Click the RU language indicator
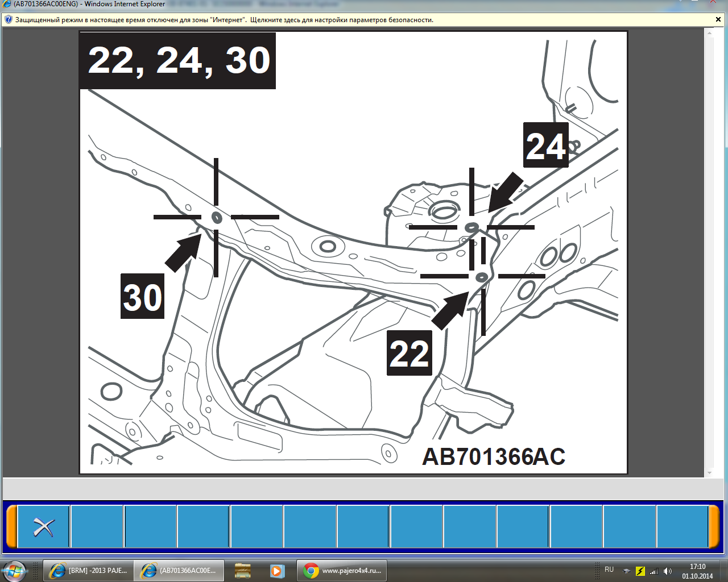The width and height of the screenshot is (728, 582). [x=609, y=569]
